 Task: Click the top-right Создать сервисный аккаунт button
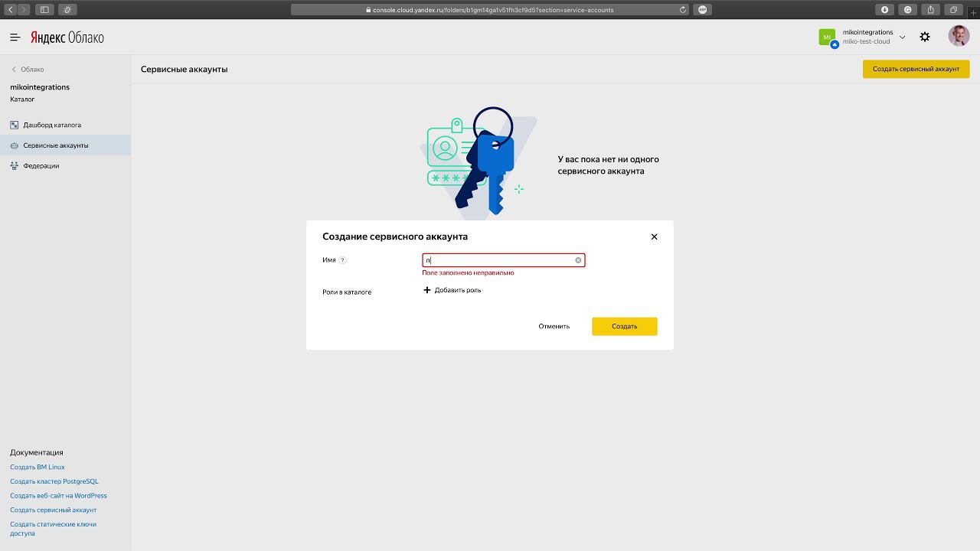916,69
